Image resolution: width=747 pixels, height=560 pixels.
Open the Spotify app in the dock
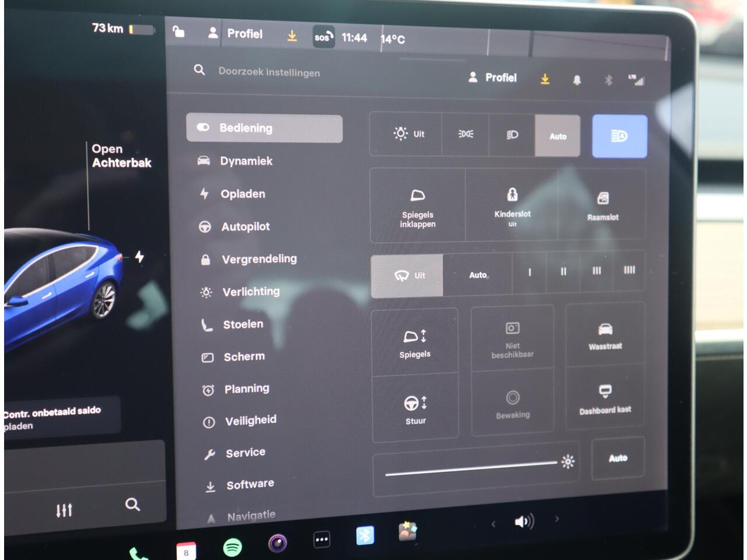(x=233, y=547)
